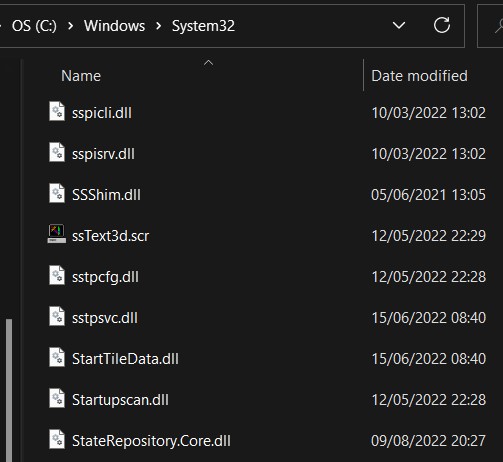Sort files by Date modified column

(419, 76)
